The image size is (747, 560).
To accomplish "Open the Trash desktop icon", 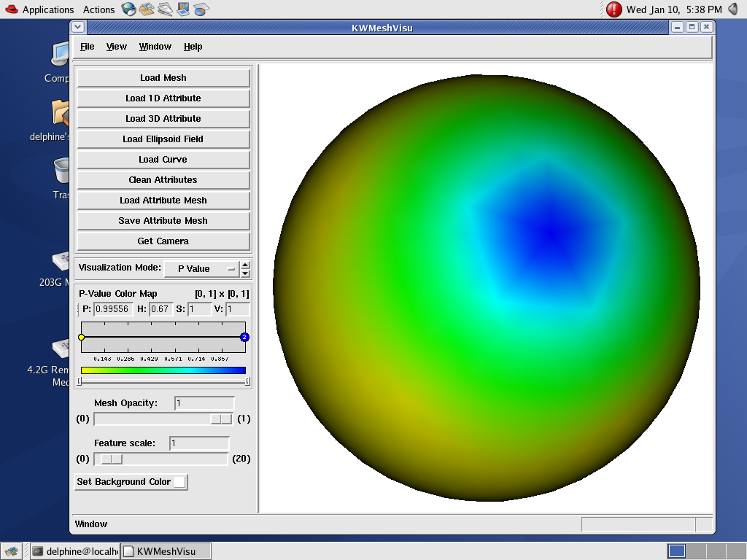I will (62, 171).
